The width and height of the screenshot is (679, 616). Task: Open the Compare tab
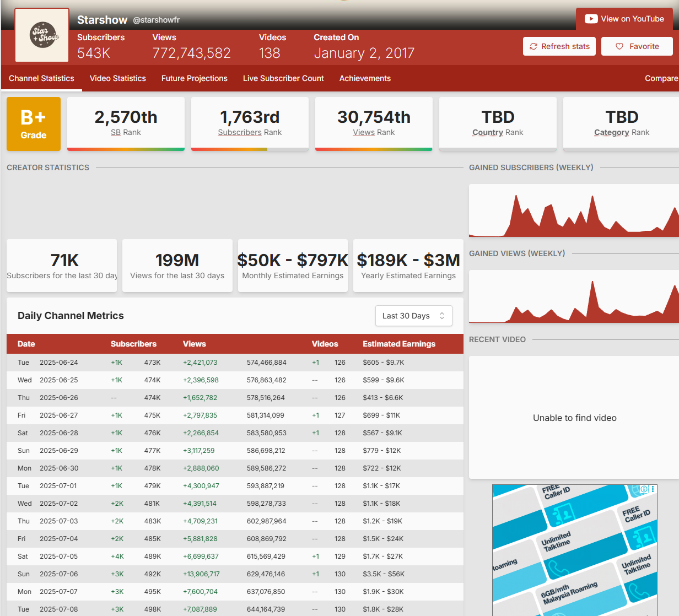[x=661, y=78]
